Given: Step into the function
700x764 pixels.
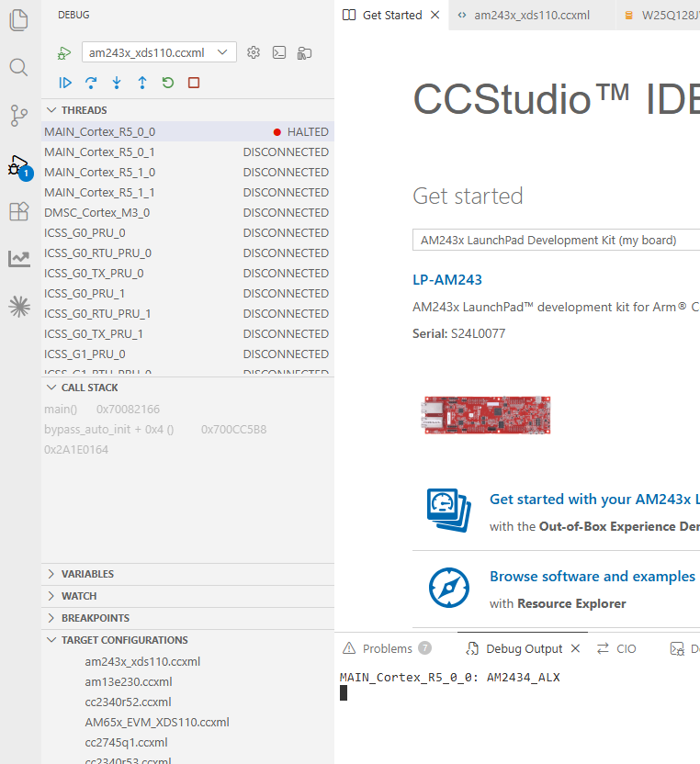Looking at the screenshot, I should (x=117, y=83).
